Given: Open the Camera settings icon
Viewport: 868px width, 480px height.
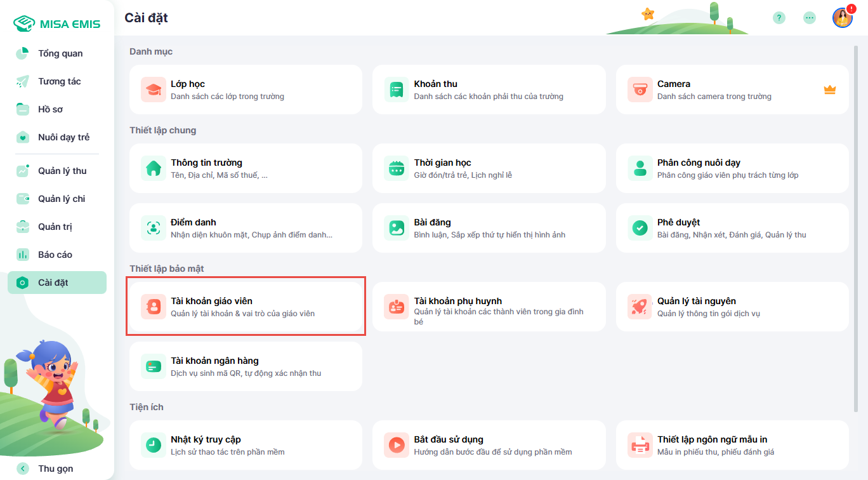Looking at the screenshot, I should 640,90.
